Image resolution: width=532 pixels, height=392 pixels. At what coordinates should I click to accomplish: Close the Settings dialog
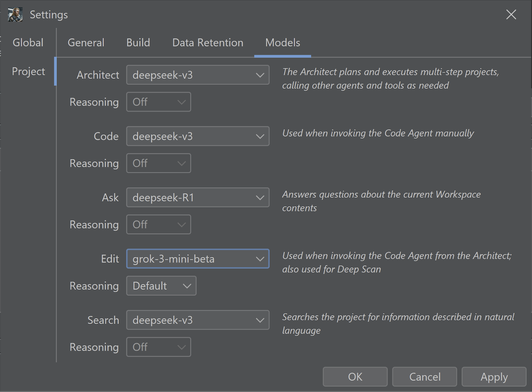pos(511,14)
